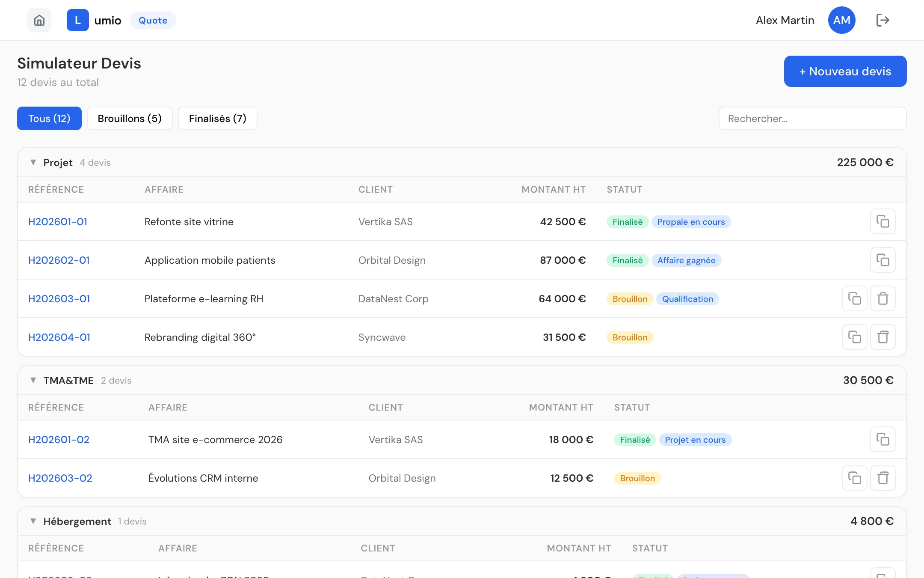Screen dimensions: 924x578
Task: Click the Alex Martin user name
Action: pos(785,20)
